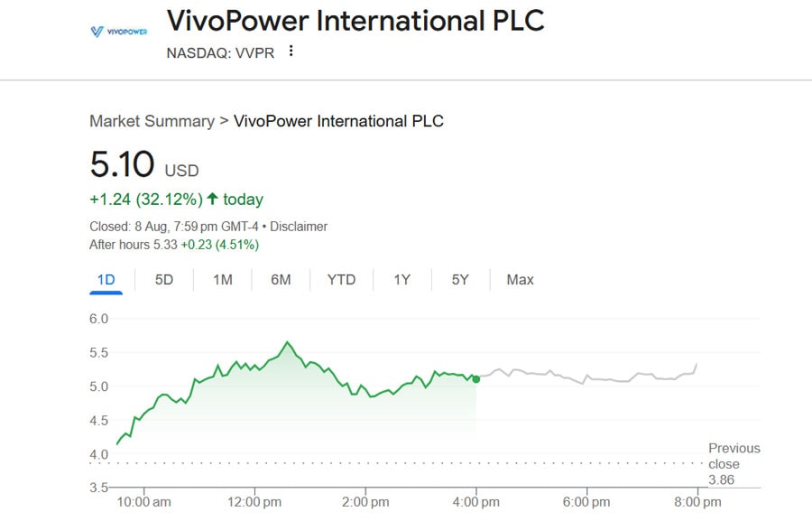Open the YTD chart view
This screenshot has width=812, height=521.
(x=341, y=280)
